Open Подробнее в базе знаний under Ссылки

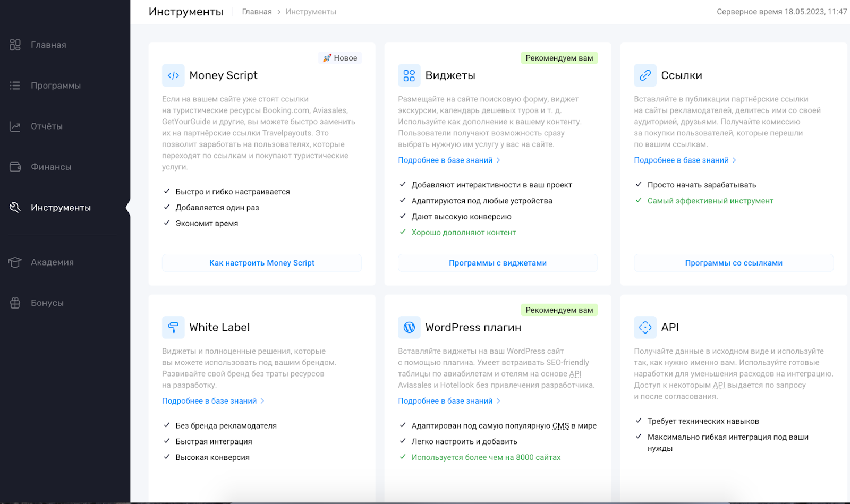click(681, 160)
